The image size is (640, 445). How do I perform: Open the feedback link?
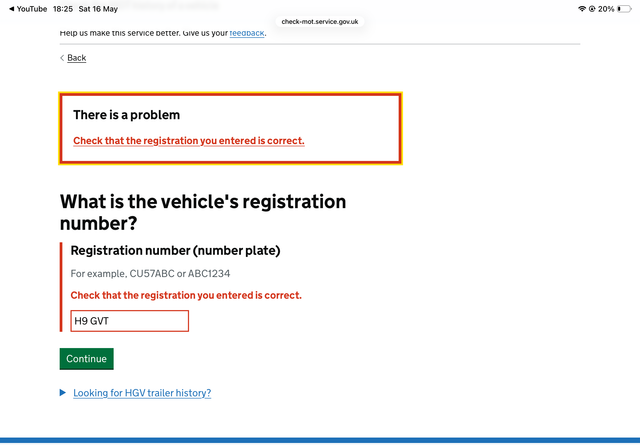(247, 33)
